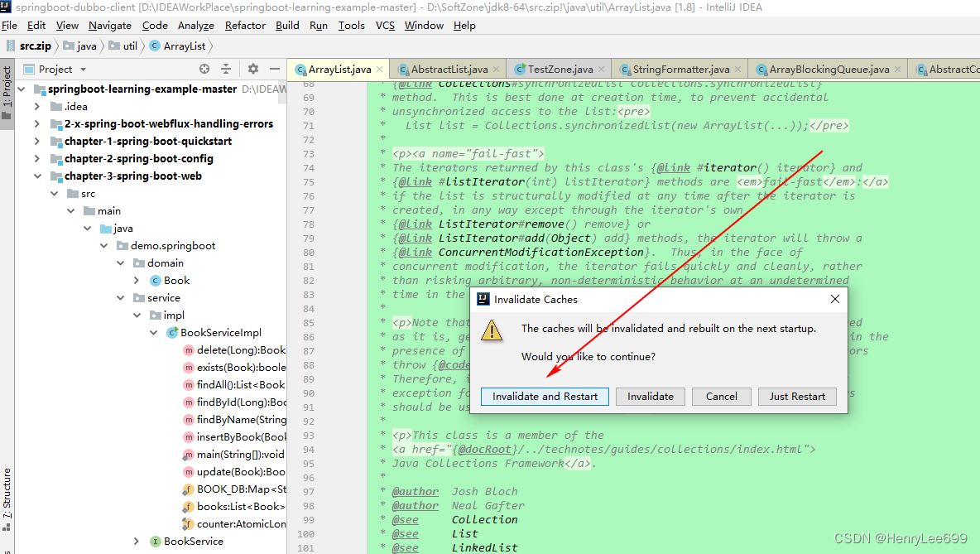Viewport: 980px width, 554px height.
Task: Select findAll():List<Book method icon
Action: (x=189, y=385)
